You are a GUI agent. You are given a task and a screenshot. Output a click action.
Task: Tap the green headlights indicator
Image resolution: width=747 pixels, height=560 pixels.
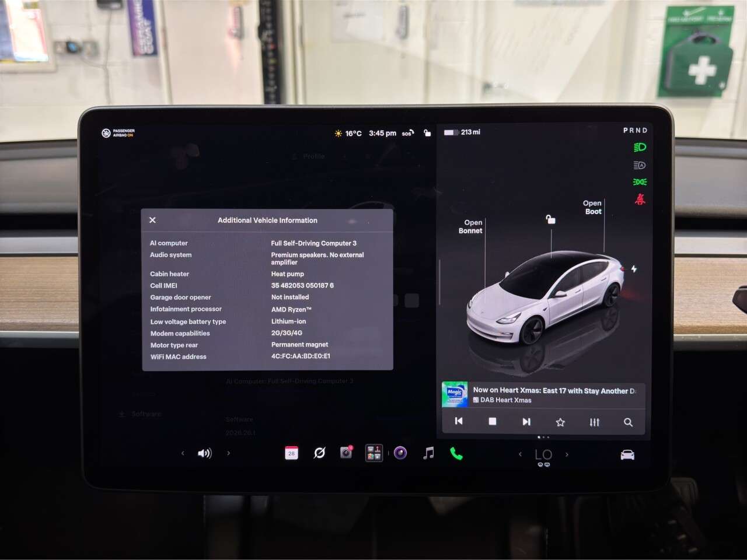click(x=640, y=147)
